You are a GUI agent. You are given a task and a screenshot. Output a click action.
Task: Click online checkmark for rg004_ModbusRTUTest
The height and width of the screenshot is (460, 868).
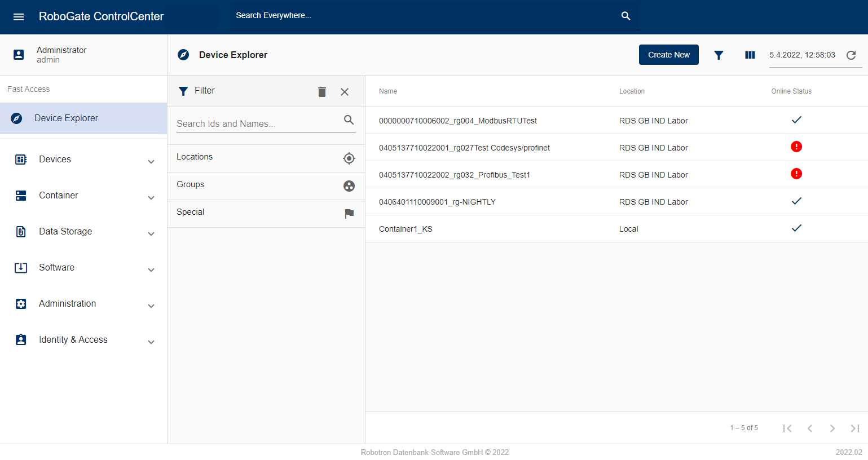(x=796, y=120)
